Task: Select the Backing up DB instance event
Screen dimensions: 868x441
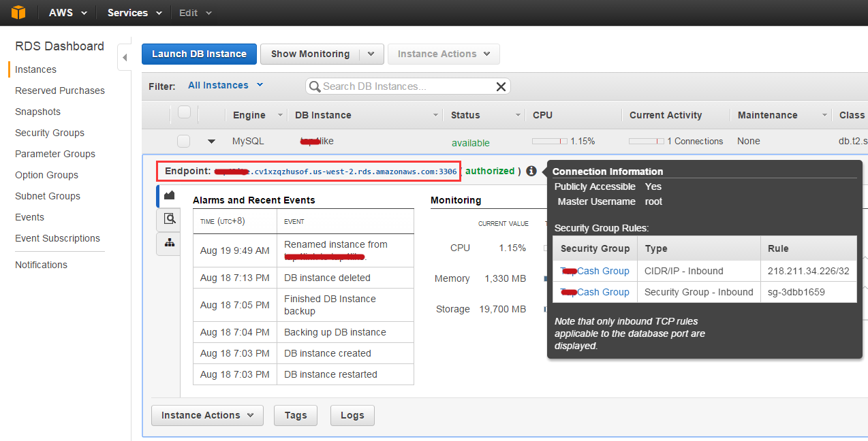Action: click(x=303, y=332)
